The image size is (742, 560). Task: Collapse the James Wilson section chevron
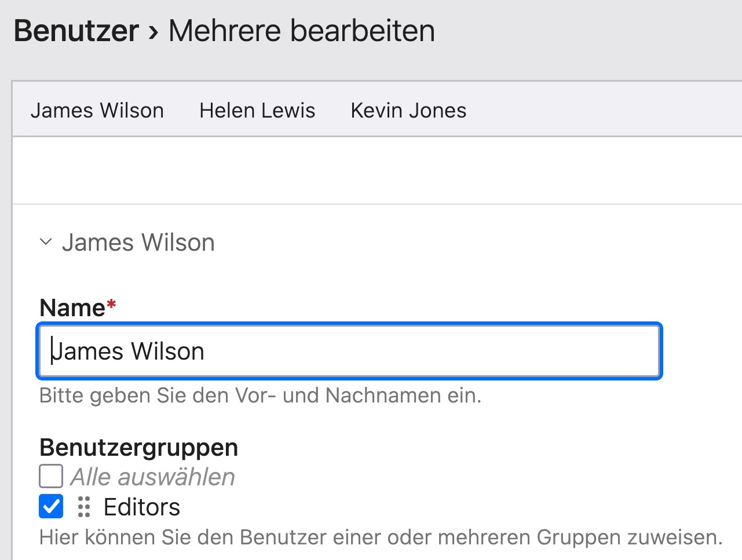[46, 242]
